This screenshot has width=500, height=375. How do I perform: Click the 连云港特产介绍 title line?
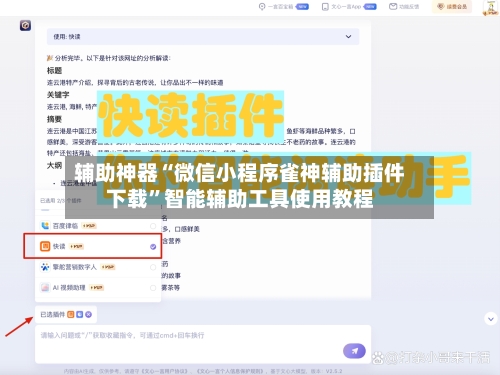pos(135,83)
